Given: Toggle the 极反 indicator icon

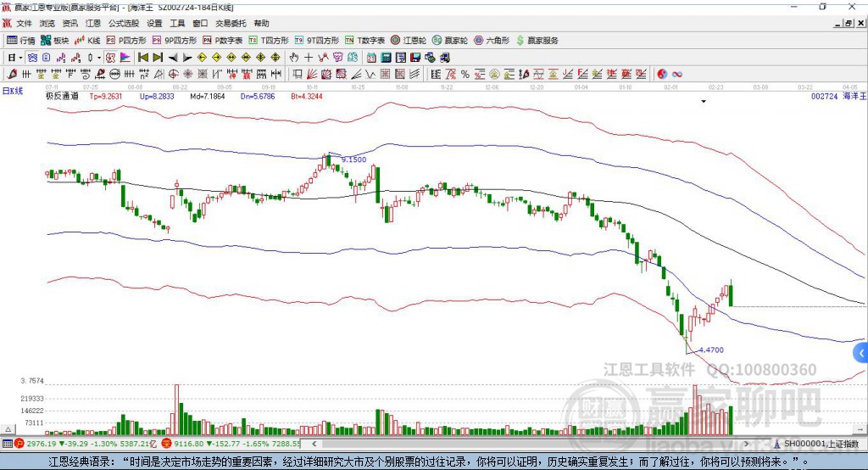Looking at the screenshot, I should (110, 58).
